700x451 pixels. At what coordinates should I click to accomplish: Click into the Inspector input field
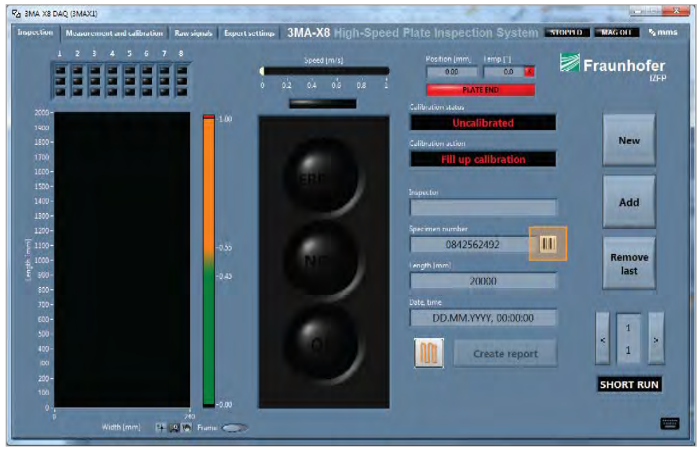(483, 207)
